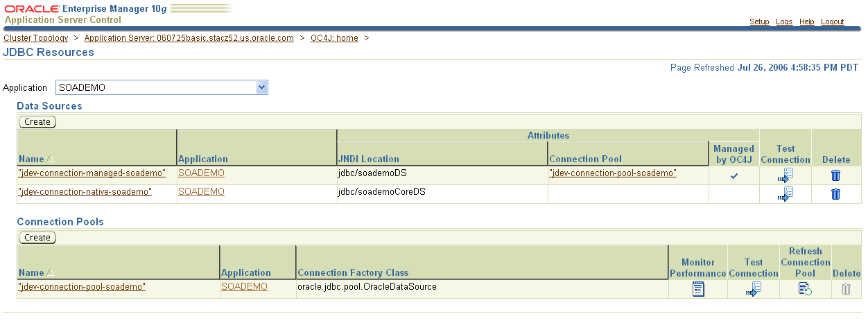The height and width of the screenshot is (323, 868).
Task: Open the Setup link in header
Action: (x=759, y=21)
